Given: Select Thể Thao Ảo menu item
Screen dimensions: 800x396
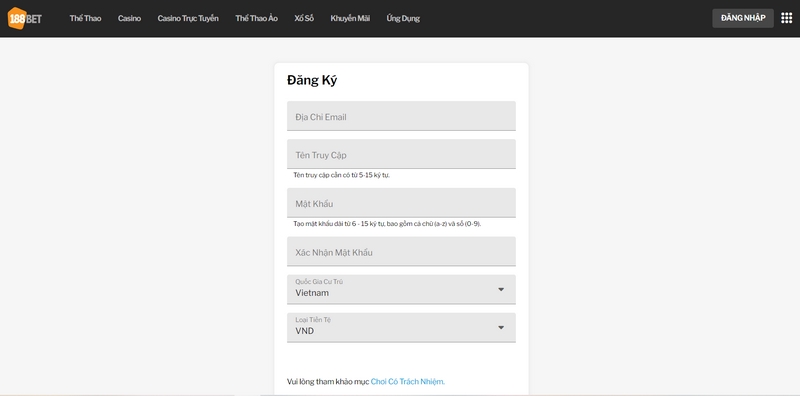Looking at the screenshot, I should [x=257, y=18].
